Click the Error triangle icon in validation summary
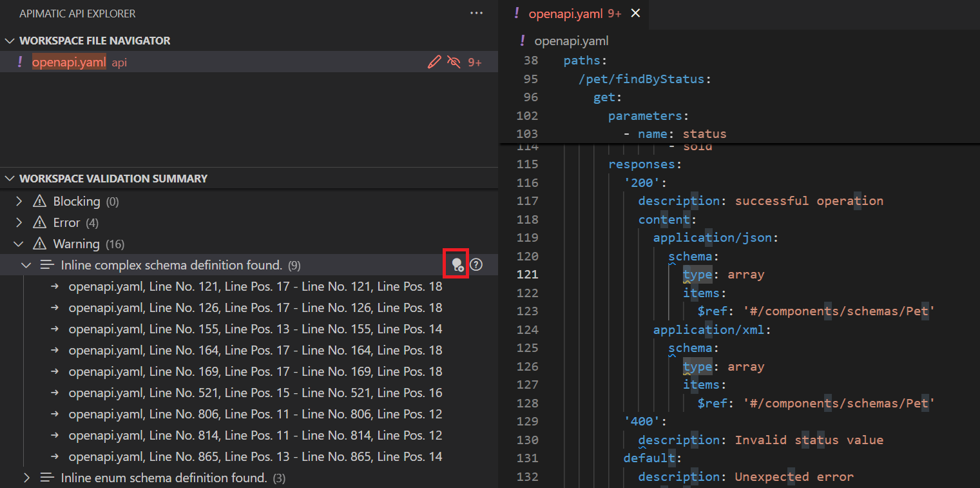The image size is (980, 488). [x=40, y=222]
